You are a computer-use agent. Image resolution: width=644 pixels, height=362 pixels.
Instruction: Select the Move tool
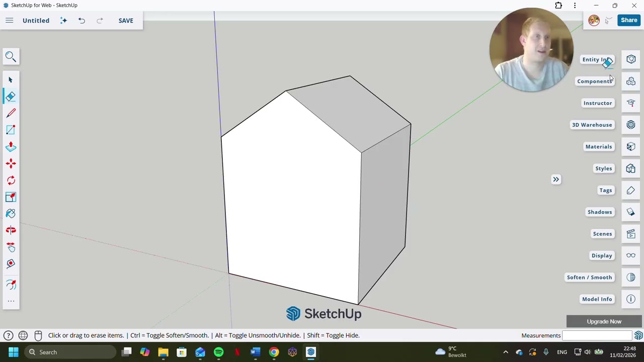pos(11,163)
